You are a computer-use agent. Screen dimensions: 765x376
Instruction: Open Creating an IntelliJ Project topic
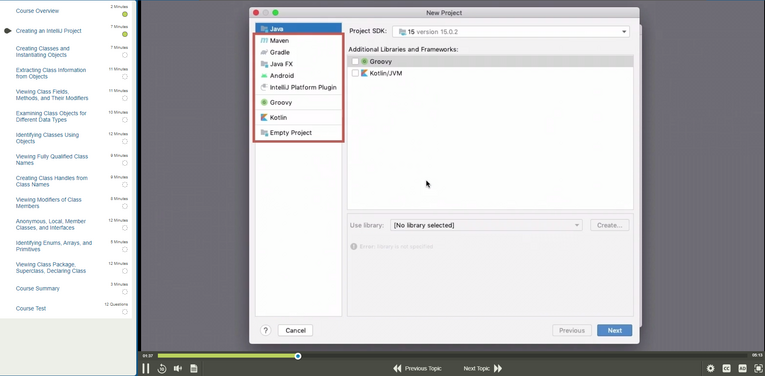pyautogui.click(x=48, y=31)
